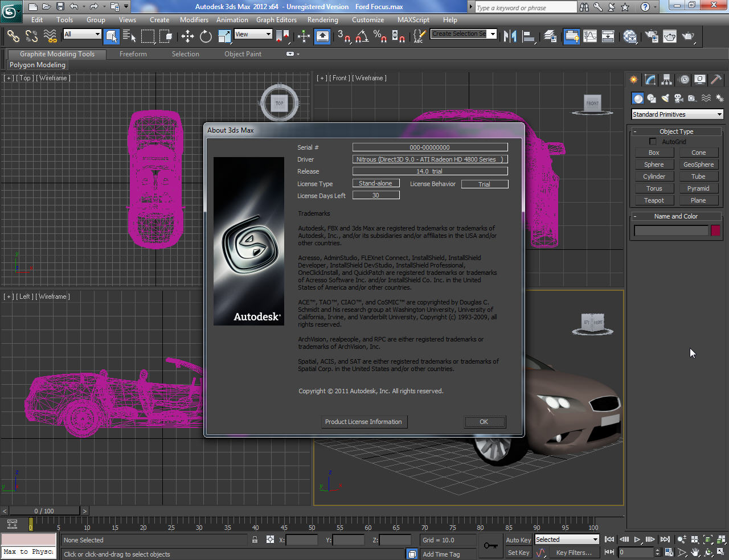This screenshot has width=729, height=560.
Task: Select Helpers tape measure category
Action: [x=692, y=98]
